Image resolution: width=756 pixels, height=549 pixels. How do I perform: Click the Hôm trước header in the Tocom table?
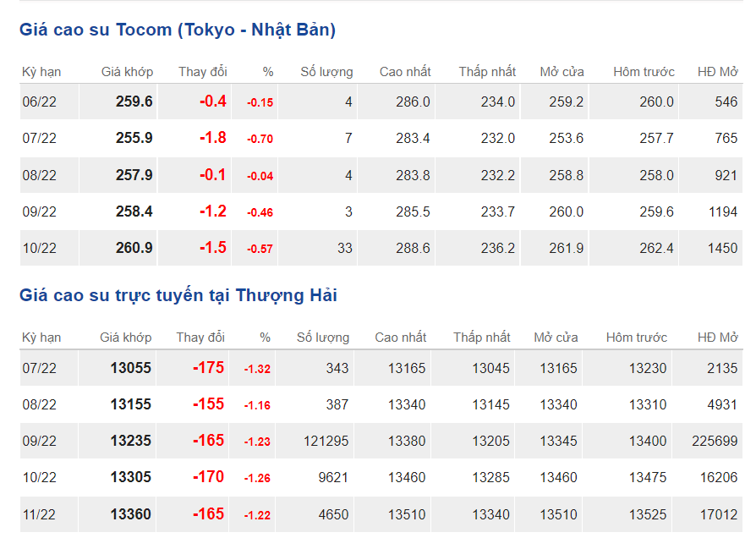(x=644, y=72)
